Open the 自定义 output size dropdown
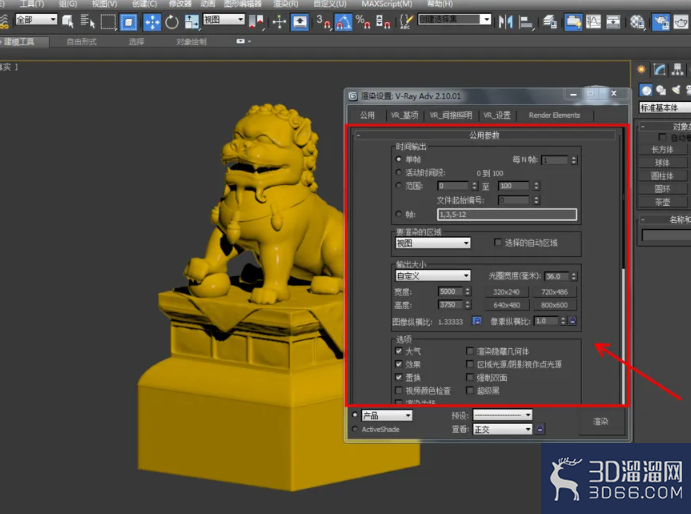This screenshot has height=514, width=691. pyautogui.click(x=433, y=276)
